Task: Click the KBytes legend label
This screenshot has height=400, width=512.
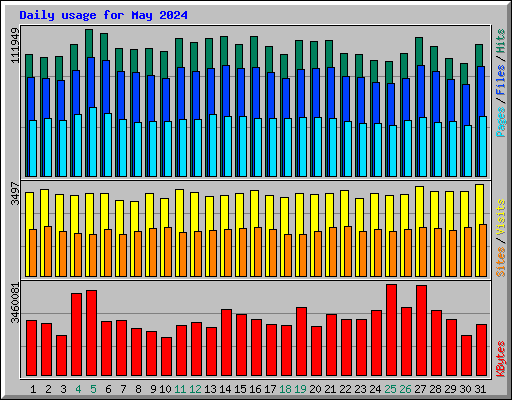Action: click(501, 359)
